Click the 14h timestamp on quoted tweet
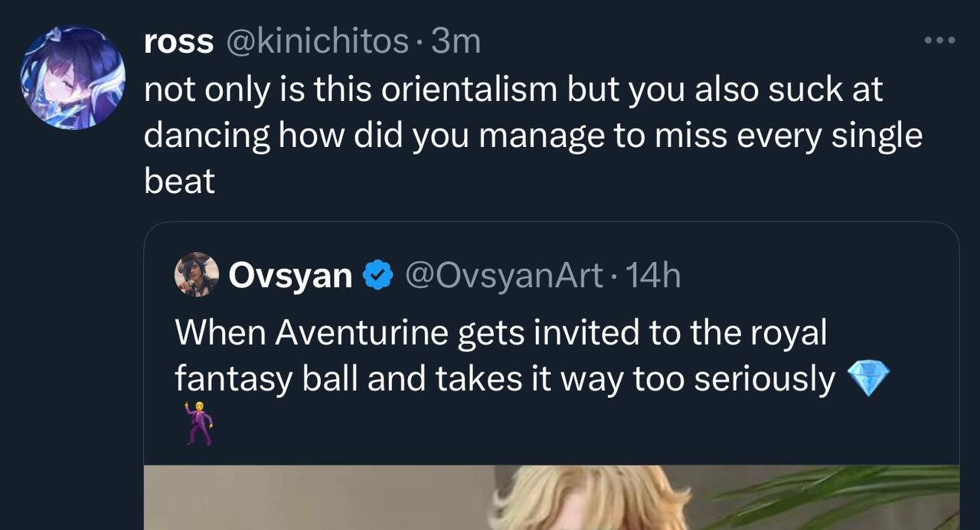The height and width of the screenshot is (530, 980). pos(652,276)
